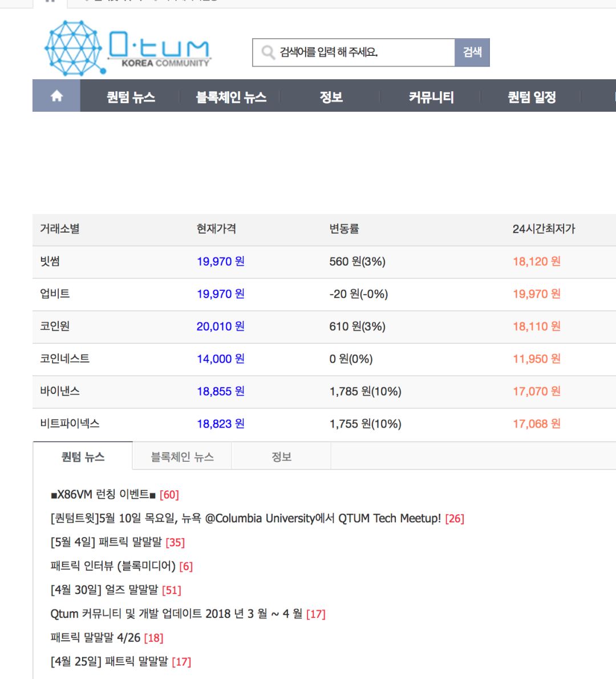This screenshot has width=616, height=679.
Task: Focus the search keyword input field
Action: [354, 52]
